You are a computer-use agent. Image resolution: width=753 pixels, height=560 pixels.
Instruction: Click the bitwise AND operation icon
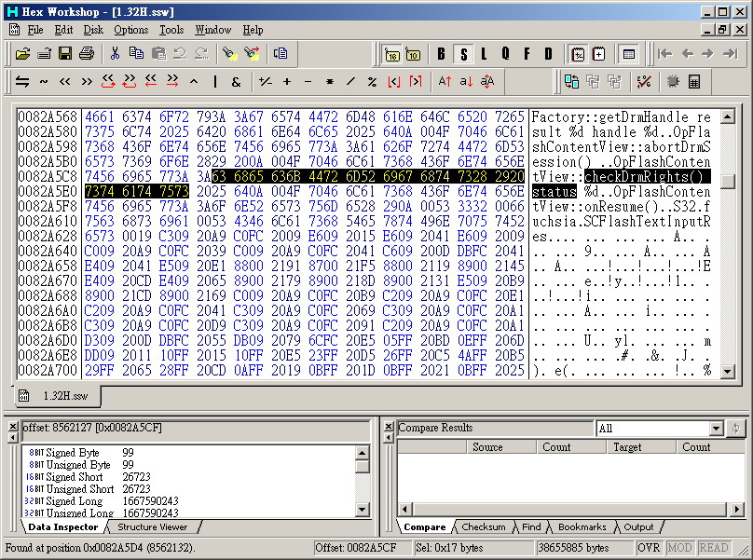tap(236, 81)
